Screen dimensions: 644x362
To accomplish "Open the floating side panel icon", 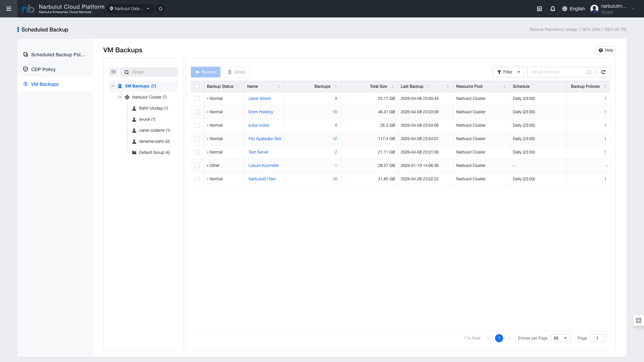I will click(639, 320).
